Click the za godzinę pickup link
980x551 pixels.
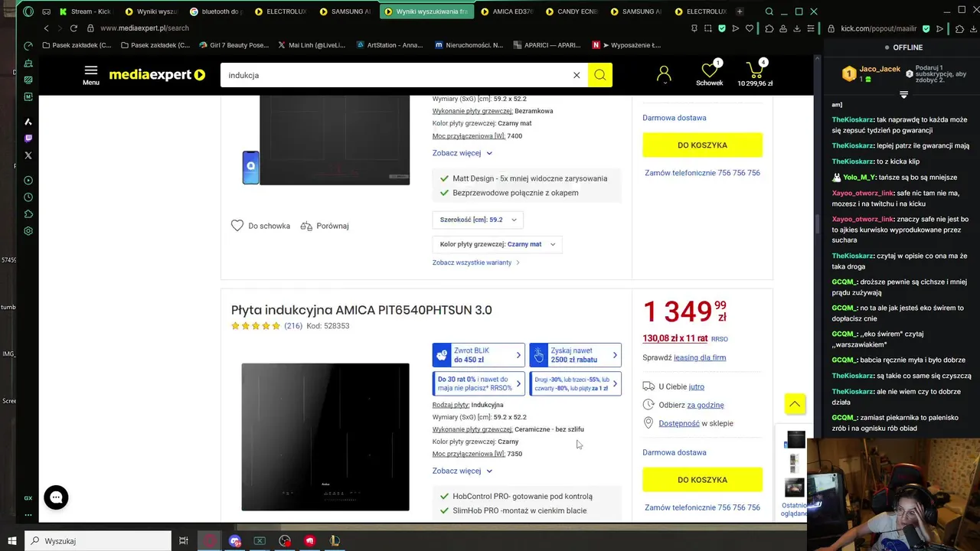(x=705, y=405)
